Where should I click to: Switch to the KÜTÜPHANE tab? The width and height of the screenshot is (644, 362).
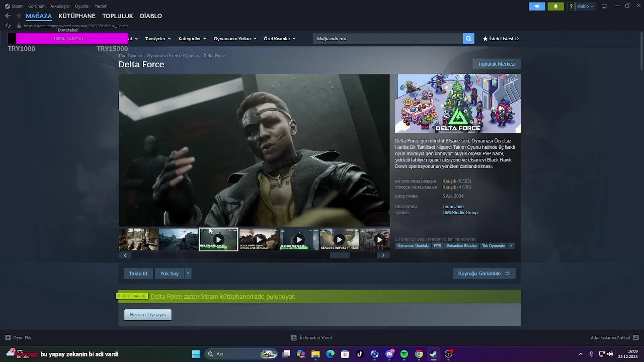click(77, 16)
